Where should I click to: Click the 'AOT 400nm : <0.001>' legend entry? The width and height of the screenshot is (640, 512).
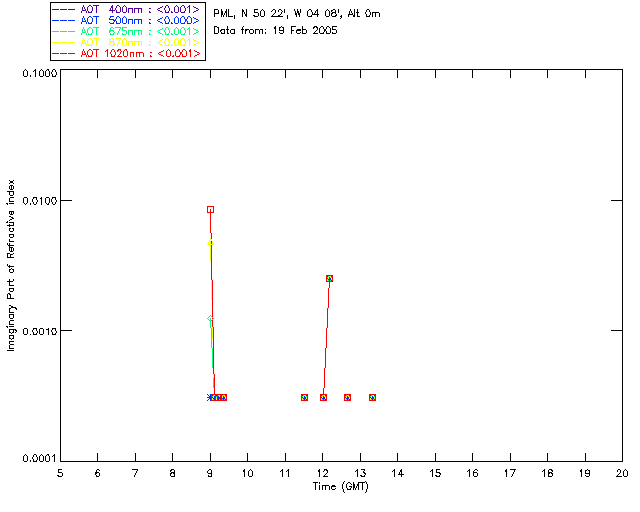127,9
